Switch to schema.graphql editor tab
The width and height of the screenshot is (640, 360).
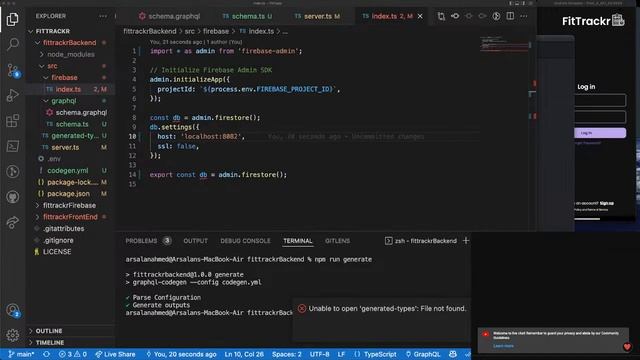169,16
